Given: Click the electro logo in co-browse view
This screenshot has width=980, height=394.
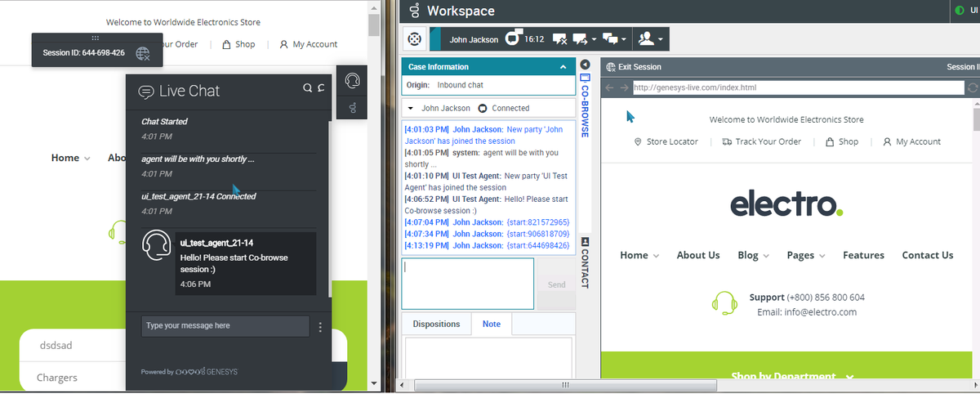Looking at the screenshot, I should [x=786, y=203].
